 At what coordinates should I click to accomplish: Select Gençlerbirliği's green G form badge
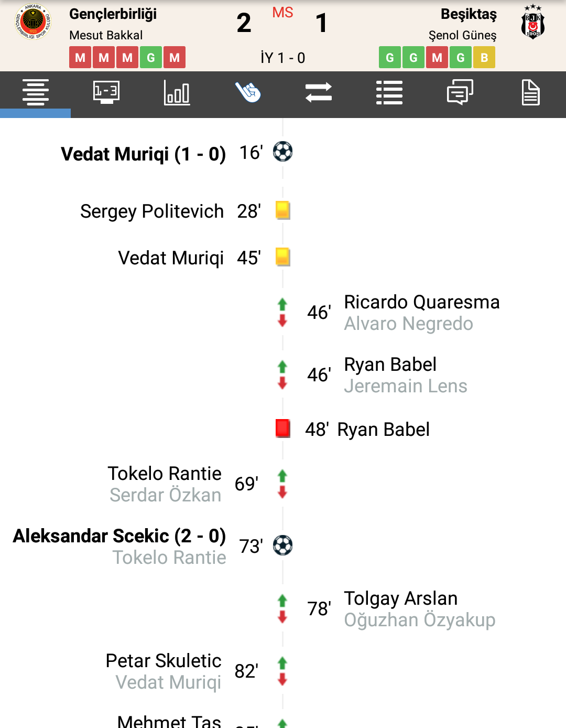tap(151, 57)
